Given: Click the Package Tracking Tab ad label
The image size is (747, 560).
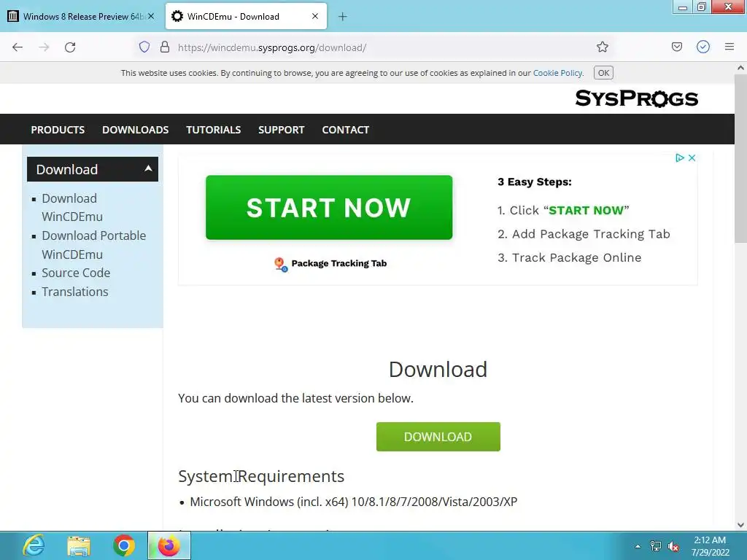Looking at the screenshot, I should click(338, 263).
